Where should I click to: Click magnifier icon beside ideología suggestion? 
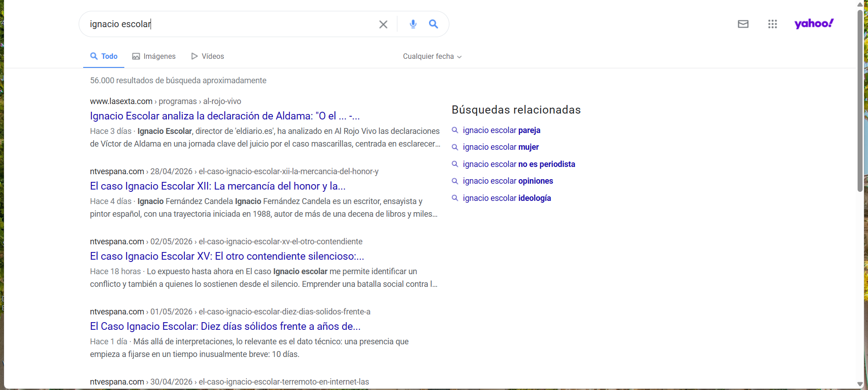point(455,198)
